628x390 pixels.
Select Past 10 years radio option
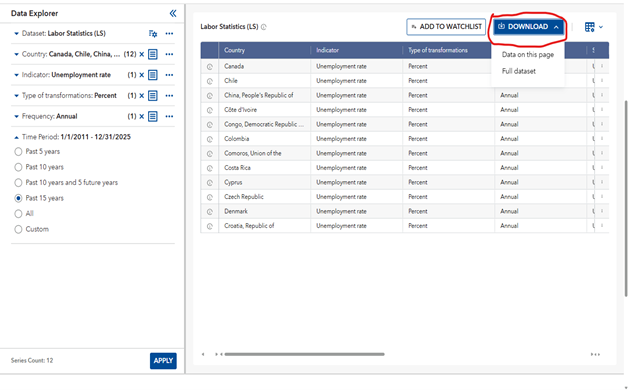point(18,167)
